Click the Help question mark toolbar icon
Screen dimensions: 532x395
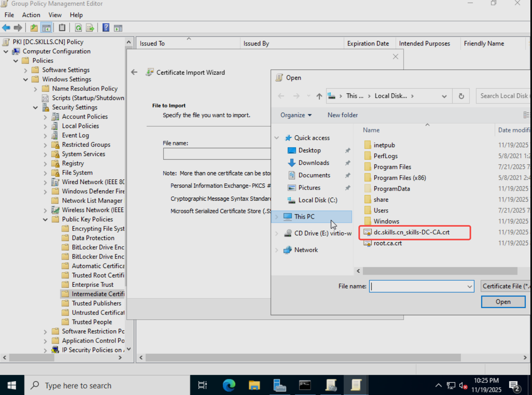(106, 28)
